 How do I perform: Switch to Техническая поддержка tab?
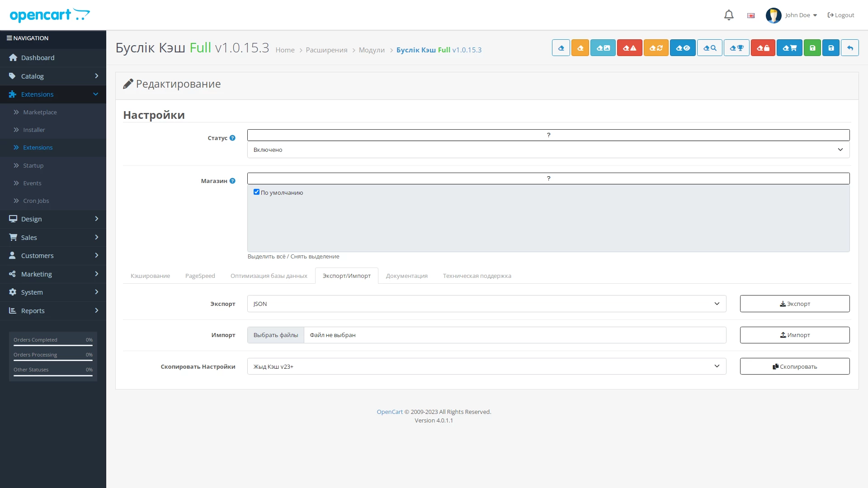click(477, 276)
